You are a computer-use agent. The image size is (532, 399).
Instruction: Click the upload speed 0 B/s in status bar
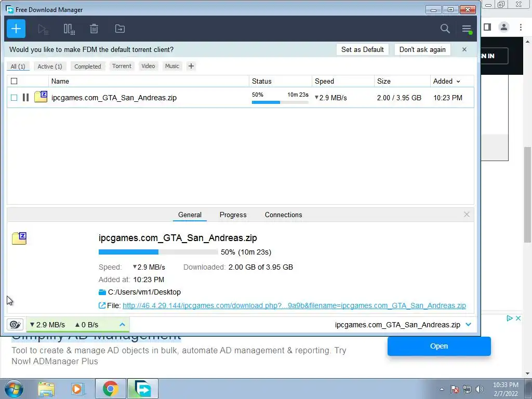[x=87, y=325]
